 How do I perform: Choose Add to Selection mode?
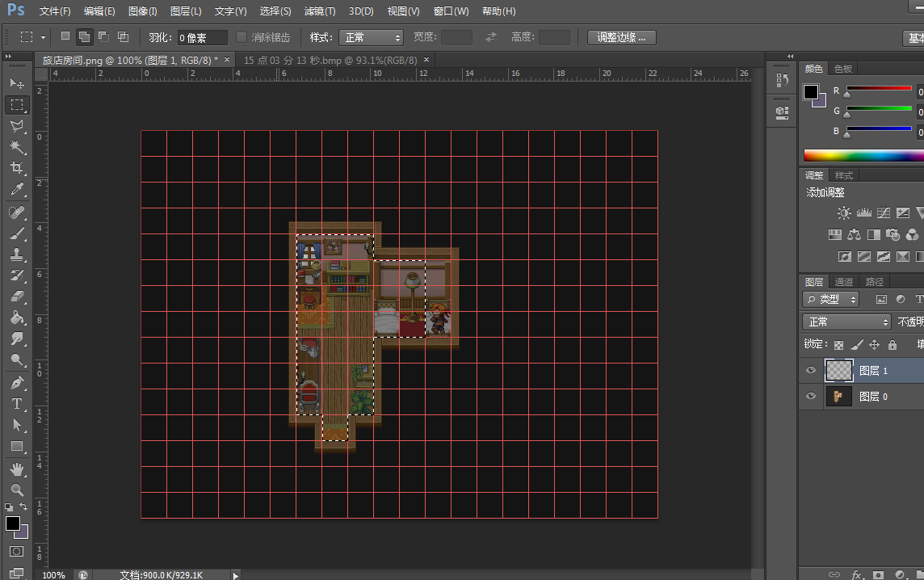[85, 36]
